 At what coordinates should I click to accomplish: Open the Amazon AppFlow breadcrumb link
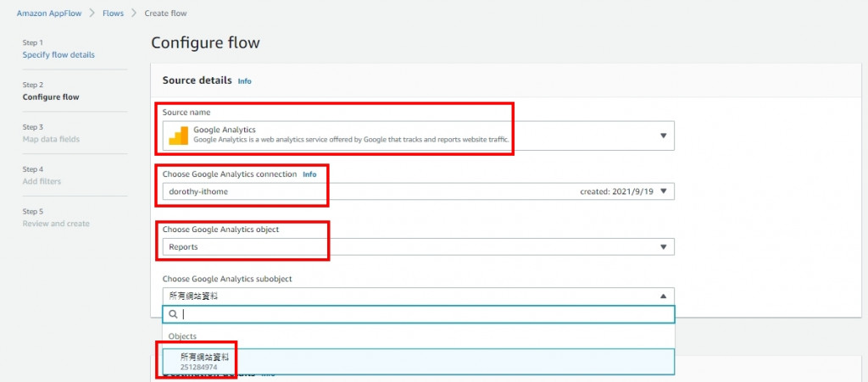tap(48, 14)
